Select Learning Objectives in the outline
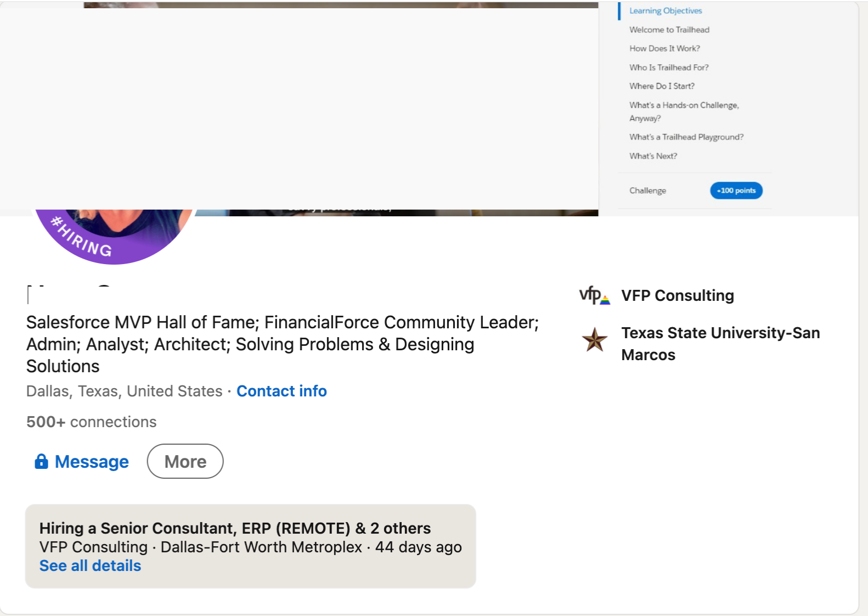 [665, 10]
